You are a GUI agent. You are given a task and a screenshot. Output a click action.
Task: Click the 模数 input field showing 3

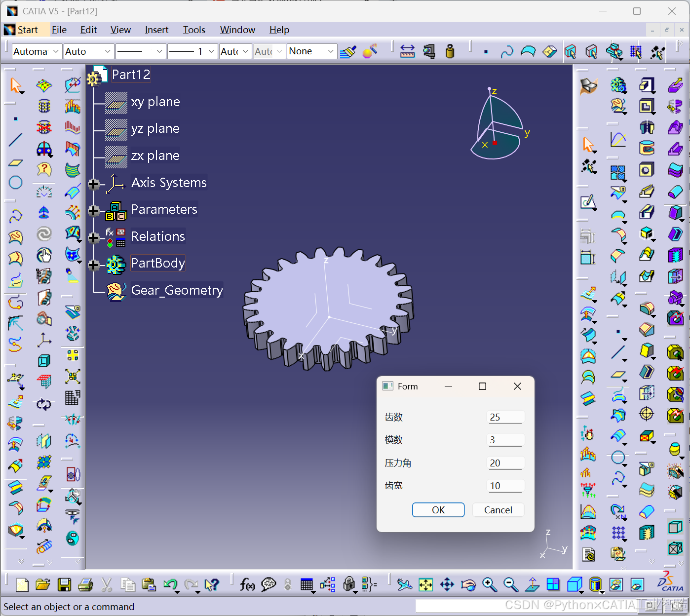tap(505, 440)
